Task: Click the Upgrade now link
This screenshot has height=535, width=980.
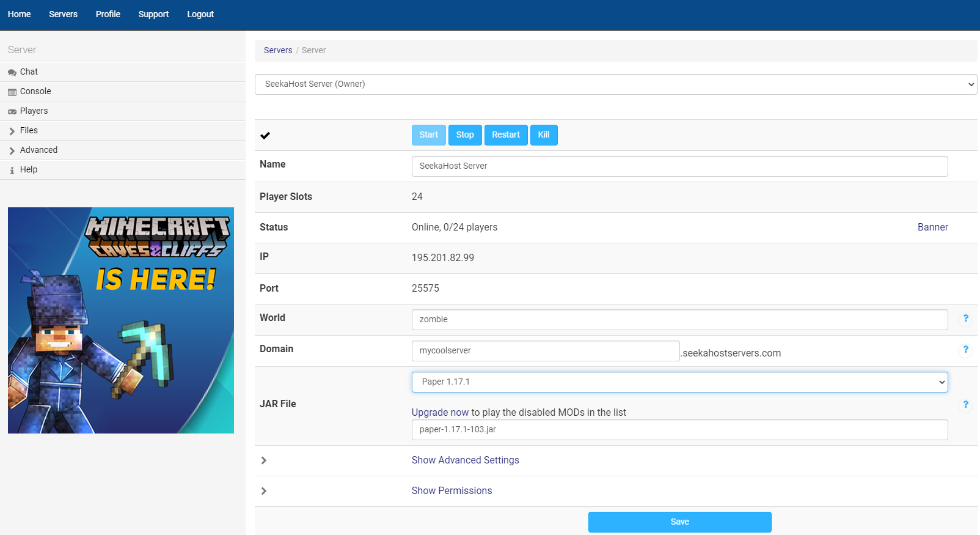Action: 441,413
